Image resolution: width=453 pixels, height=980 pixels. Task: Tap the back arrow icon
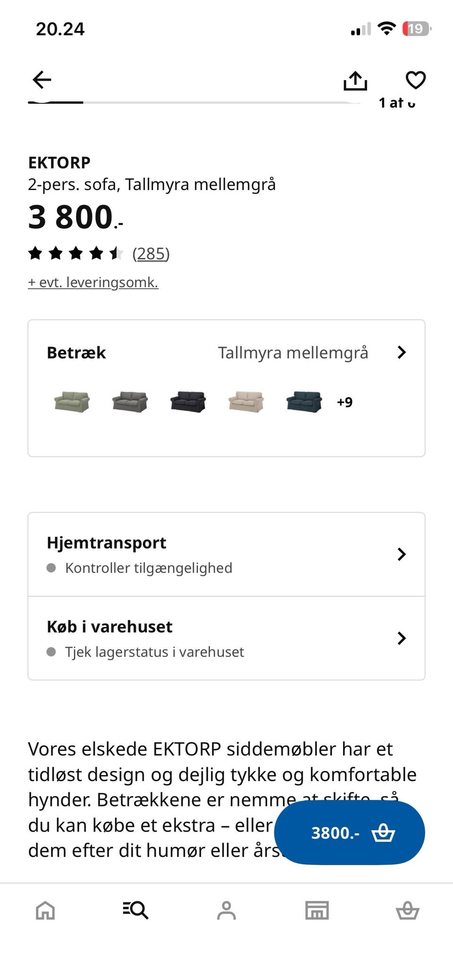pyautogui.click(x=42, y=80)
